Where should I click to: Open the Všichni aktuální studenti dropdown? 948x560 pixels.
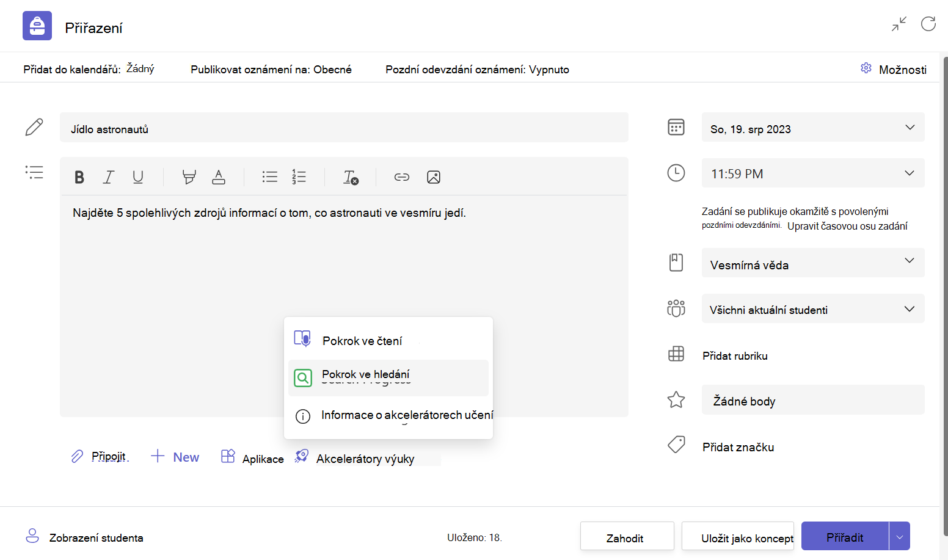pos(813,308)
